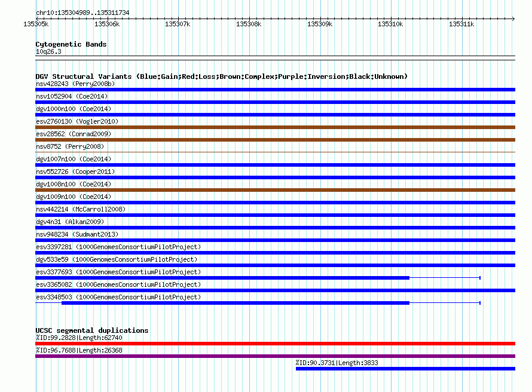Click esv3377693 1000Genomes label
532x392 pixels.
click(118, 272)
